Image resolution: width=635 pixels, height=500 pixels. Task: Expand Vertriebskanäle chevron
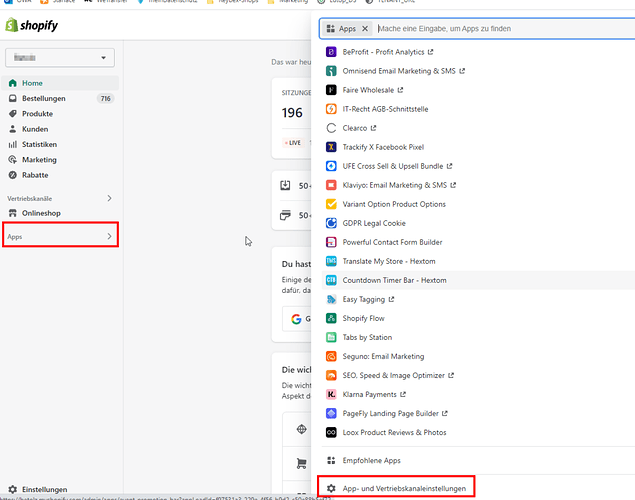click(109, 198)
